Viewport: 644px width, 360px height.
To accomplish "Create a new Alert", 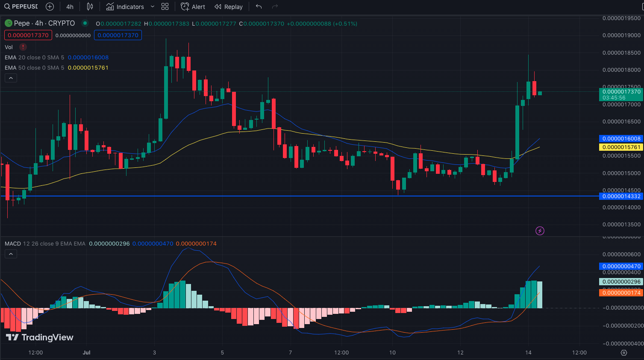I will (x=193, y=6).
